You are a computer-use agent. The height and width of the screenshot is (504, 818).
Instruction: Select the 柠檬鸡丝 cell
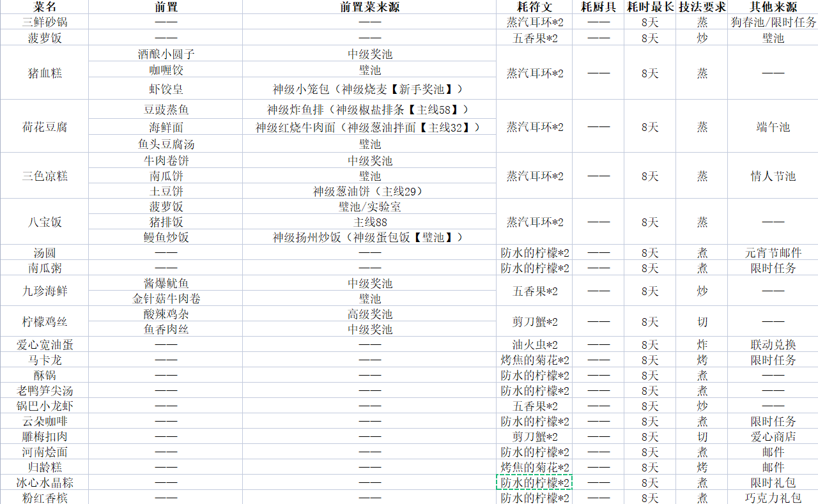pyautogui.click(x=45, y=321)
